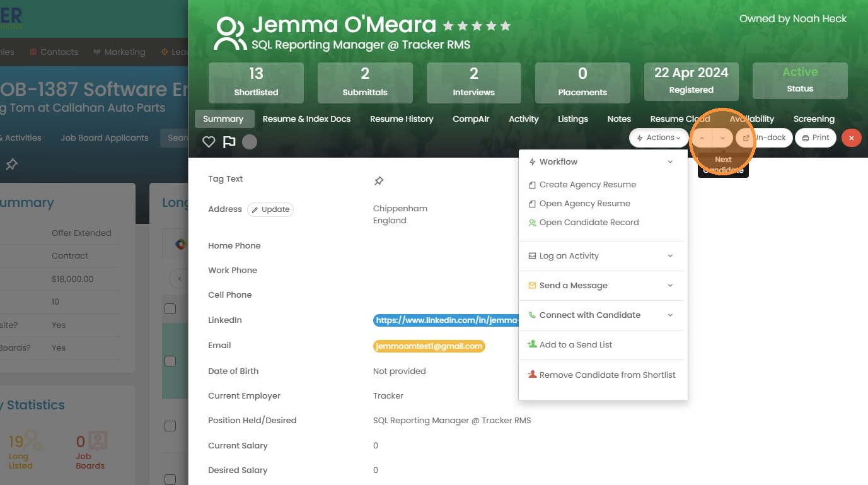This screenshot has width=868, height=485.
Task: Switch to the Screening tab
Action: point(814,119)
